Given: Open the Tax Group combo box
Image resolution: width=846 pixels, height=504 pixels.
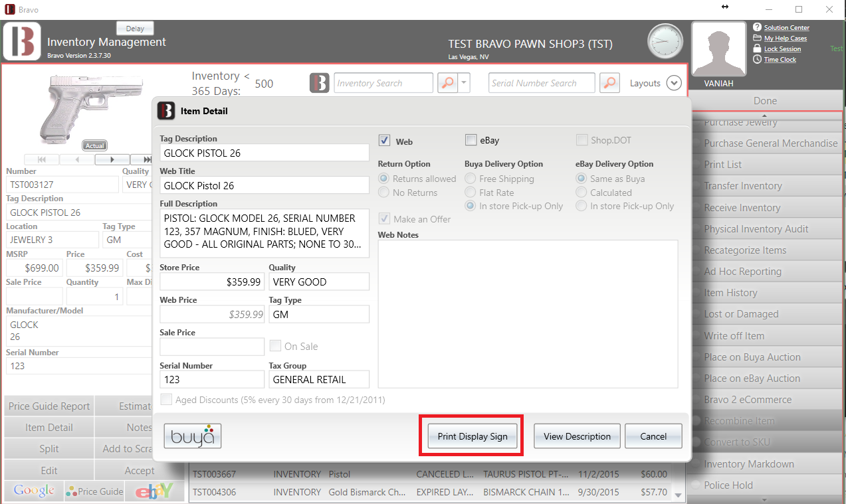Looking at the screenshot, I should [x=319, y=379].
